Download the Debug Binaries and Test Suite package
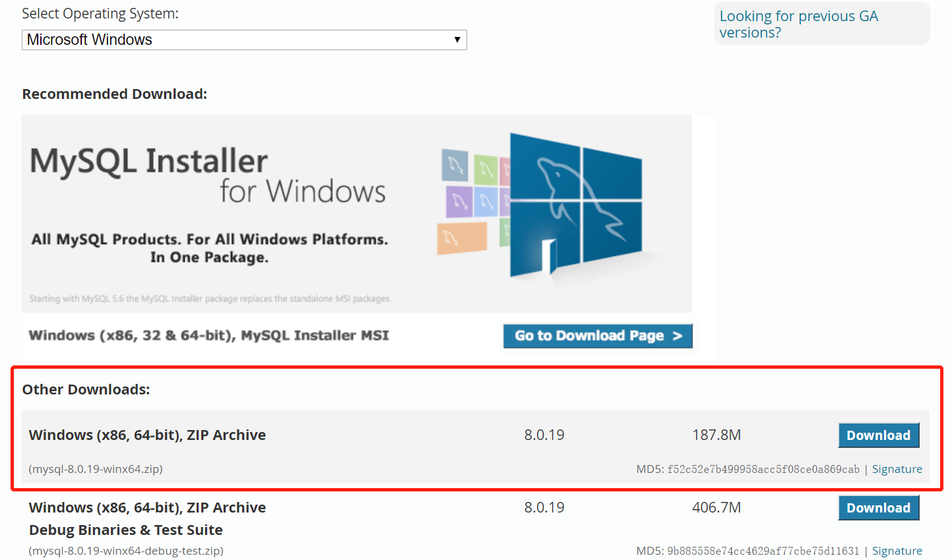This screenshot has height=560, width=952. (878, 507)
